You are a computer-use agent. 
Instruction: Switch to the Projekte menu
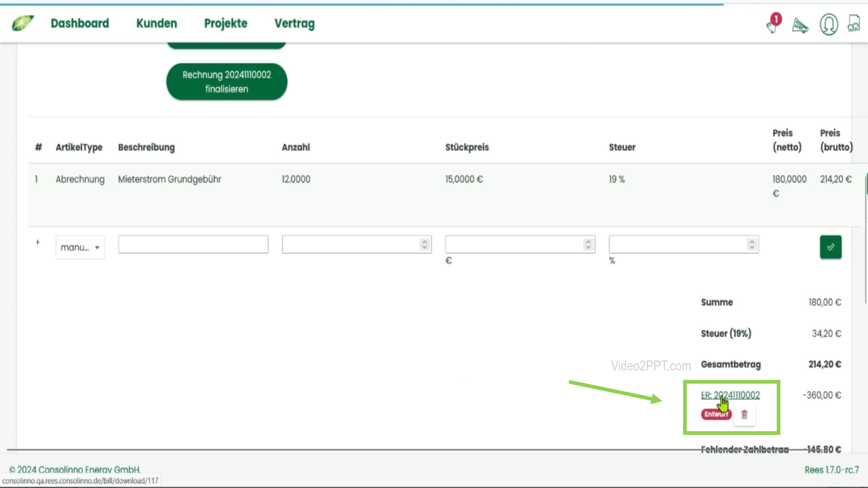(x=225, y=23)
